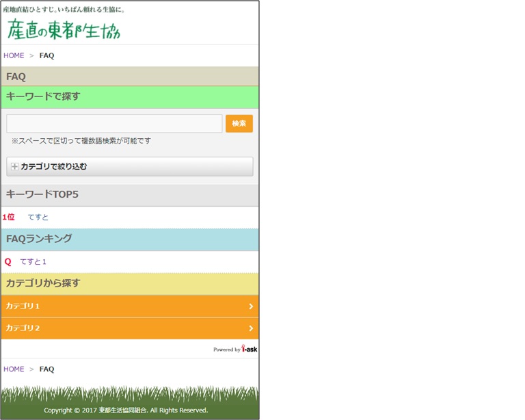Click FAQ in the bottom breadcrumb
Viewport: 525px width, 420px height.
(x=46, y=369)
